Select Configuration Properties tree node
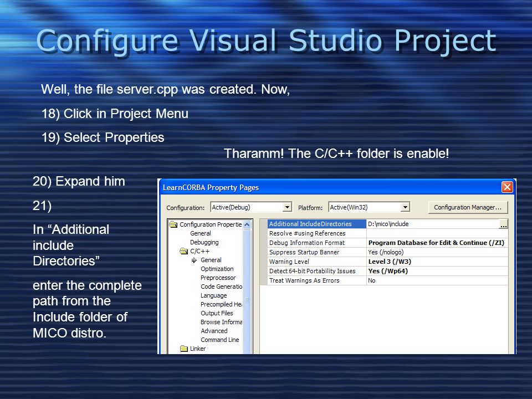 point(211,224)
